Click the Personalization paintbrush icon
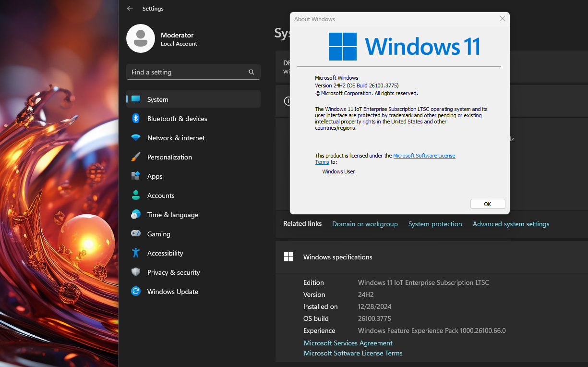588x367 pixels. 136,157
